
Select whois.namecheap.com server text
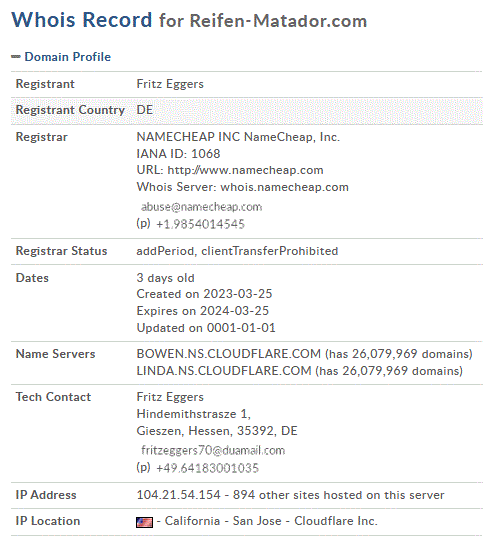pos(285,187)
